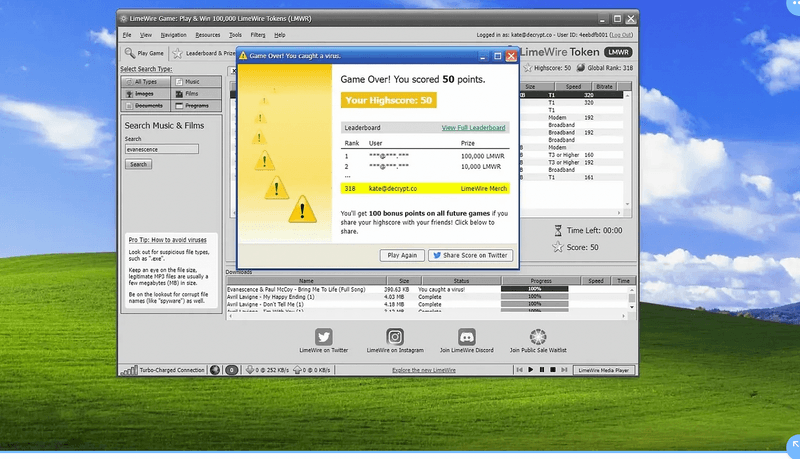Click the Join LimeWire Discord icon

(x=466, y=337)
